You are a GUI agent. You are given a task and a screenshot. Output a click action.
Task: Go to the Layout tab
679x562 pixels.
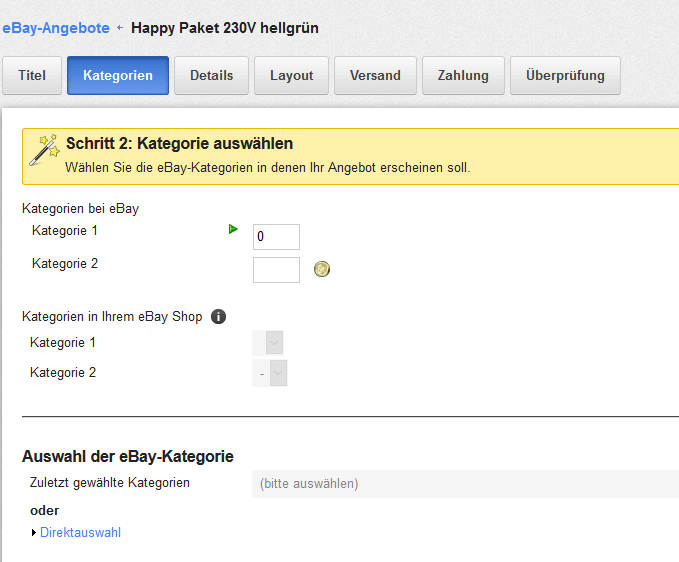pos(291,75)
